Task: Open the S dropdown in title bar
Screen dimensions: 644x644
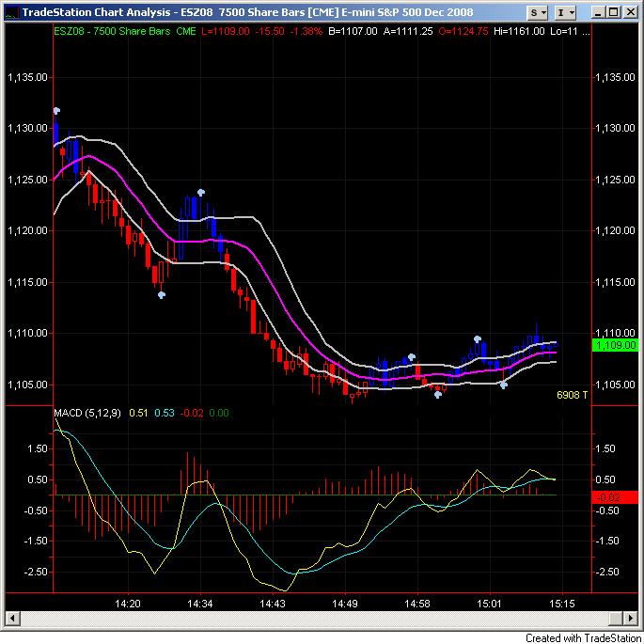Action: coord(538,13)
